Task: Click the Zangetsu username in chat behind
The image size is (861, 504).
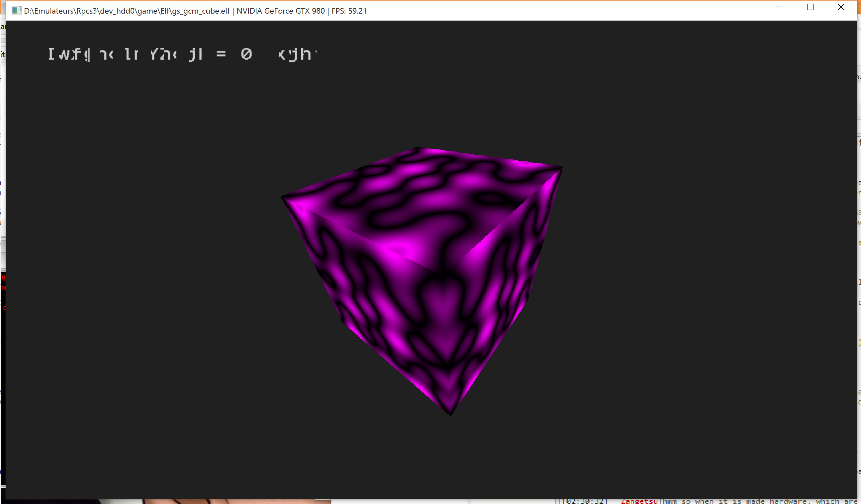Action: [639, 501]
